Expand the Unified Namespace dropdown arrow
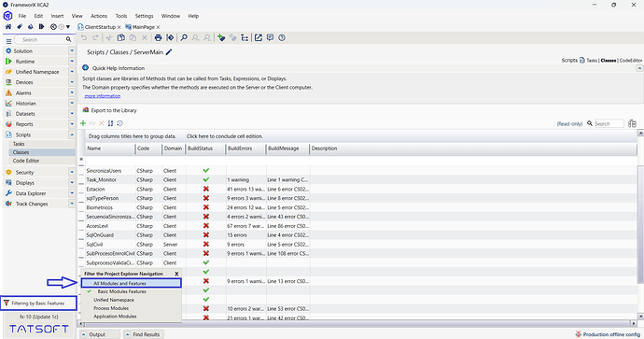The height and width of the screenshot is (339, 644). click(x=72, y=72)
